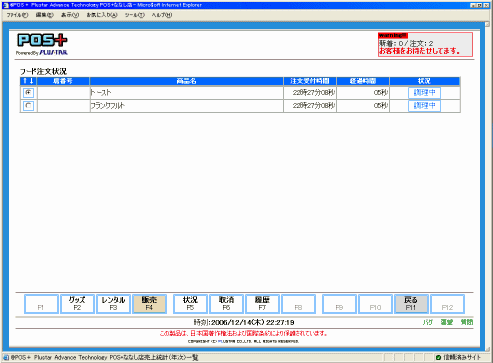This screenshot has width=493, height=363.
Task: Click the empty F8 function button
Action: coord(298,304)
